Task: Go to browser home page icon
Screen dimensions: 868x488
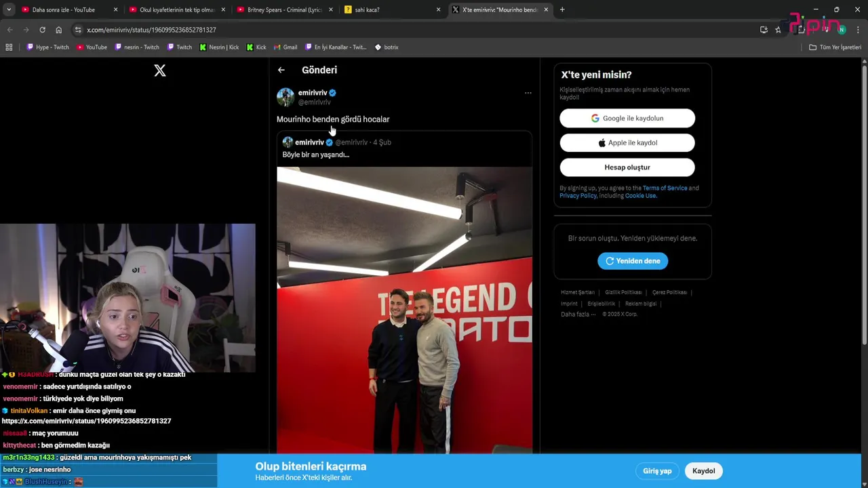Action: (59, 30)
